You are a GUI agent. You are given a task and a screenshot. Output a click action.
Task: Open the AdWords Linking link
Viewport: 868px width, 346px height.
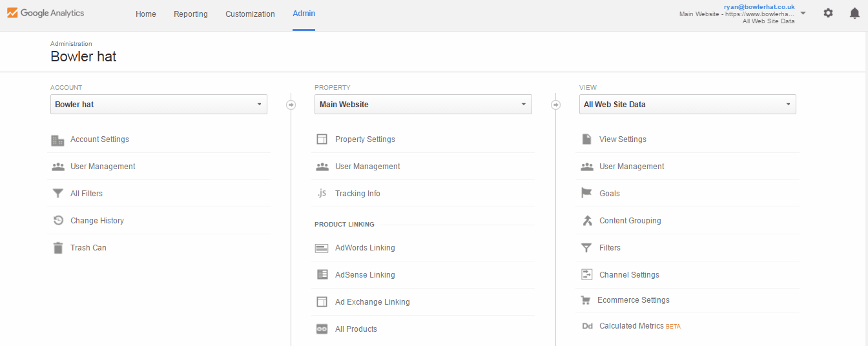(365, 248)
